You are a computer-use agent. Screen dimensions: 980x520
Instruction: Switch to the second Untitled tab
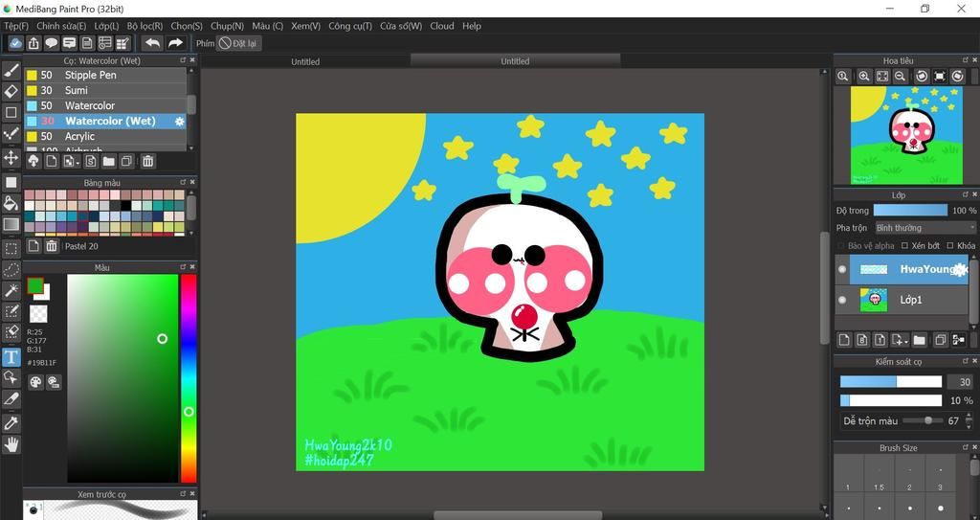click(515, 60)
